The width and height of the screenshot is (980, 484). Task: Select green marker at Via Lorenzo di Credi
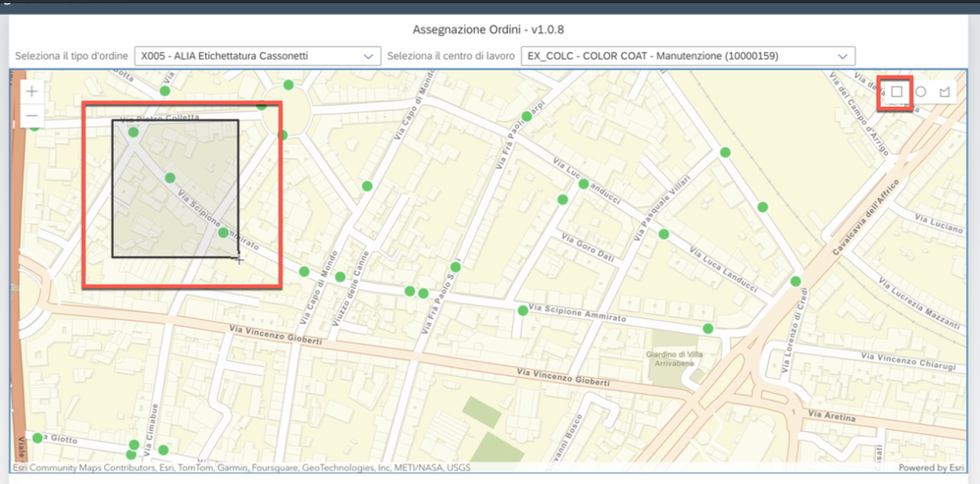click(x=796, y=282)
